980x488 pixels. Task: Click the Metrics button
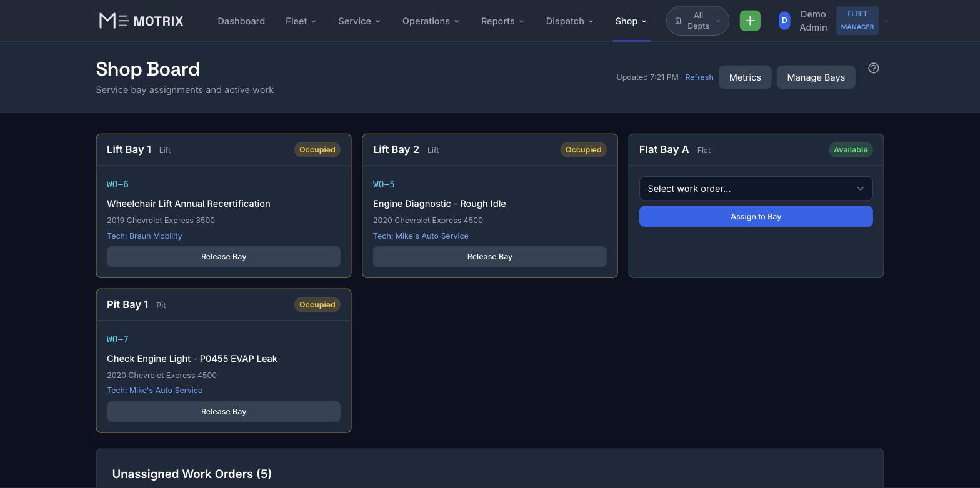pyautogui.click(x=745, y=77)
